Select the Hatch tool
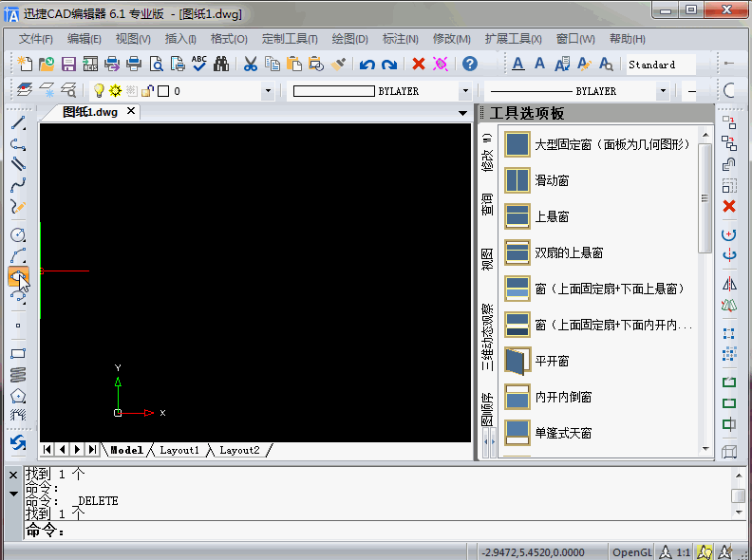Image resolution: width=752 pixels, height=560 pixels. (x=18, y=415)
